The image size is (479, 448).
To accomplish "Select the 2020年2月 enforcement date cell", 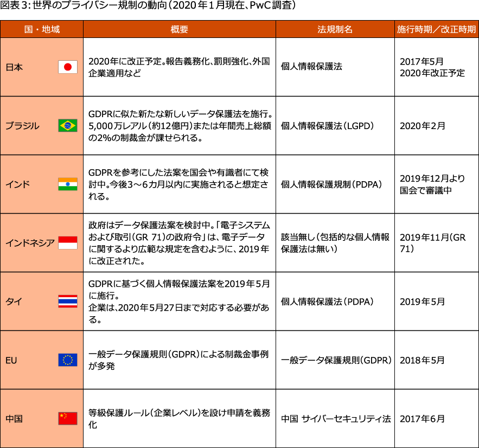I will (x=422, y=126).
